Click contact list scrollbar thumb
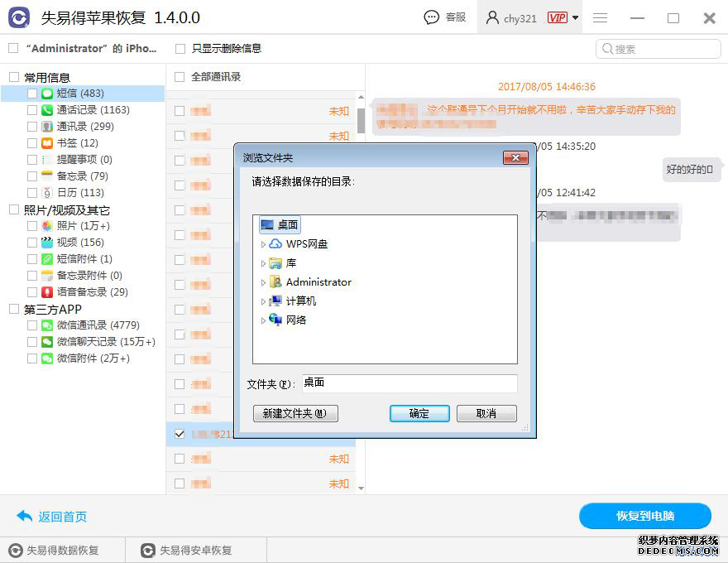This screenshot has width=728, height=563. [x=361, y=120]
